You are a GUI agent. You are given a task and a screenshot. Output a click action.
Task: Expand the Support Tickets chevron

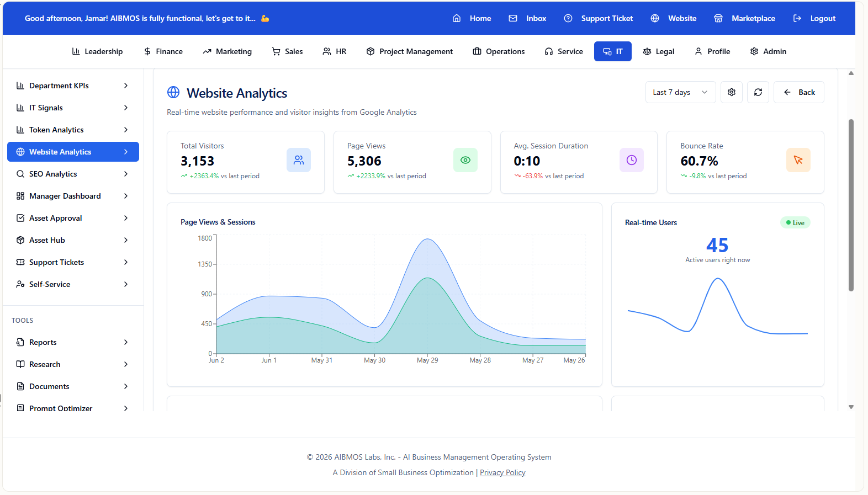click(x=126, y=262)
